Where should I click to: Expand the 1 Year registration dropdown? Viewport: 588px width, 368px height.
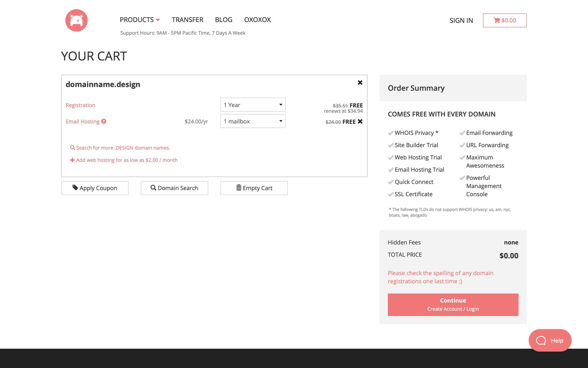click(253, 105)
